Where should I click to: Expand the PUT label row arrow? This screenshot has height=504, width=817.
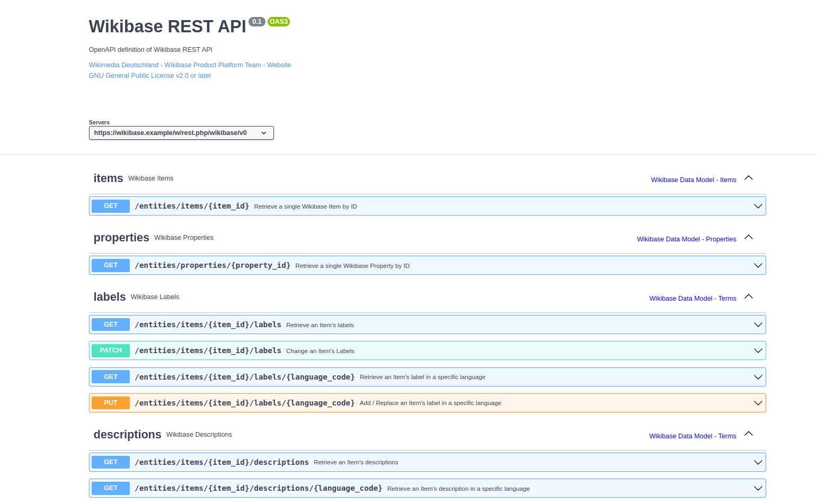pyautogui.click(x=758, y=403)
